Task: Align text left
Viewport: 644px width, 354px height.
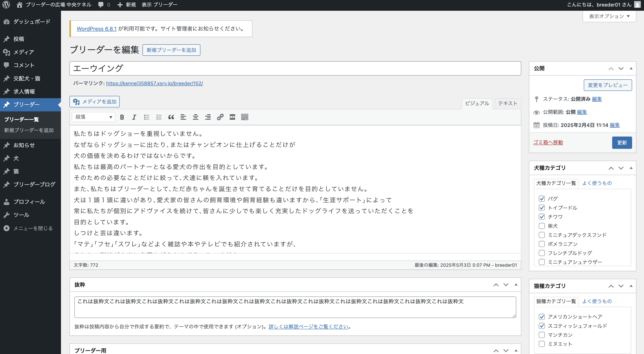Action: point(183,117)
